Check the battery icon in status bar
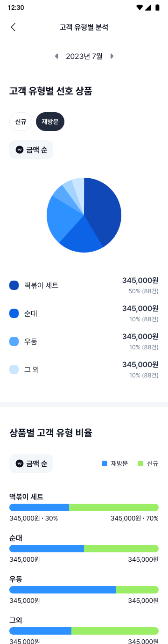 157,7
